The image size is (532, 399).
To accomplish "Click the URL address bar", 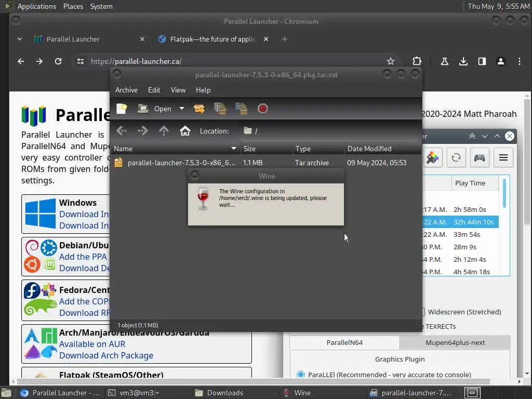I will tap(234, 61).
